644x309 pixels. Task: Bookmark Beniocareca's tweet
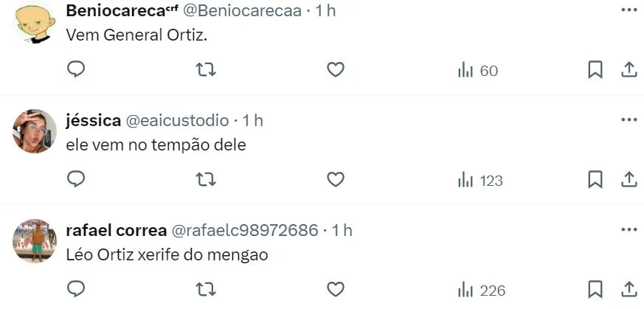point(595,70)
